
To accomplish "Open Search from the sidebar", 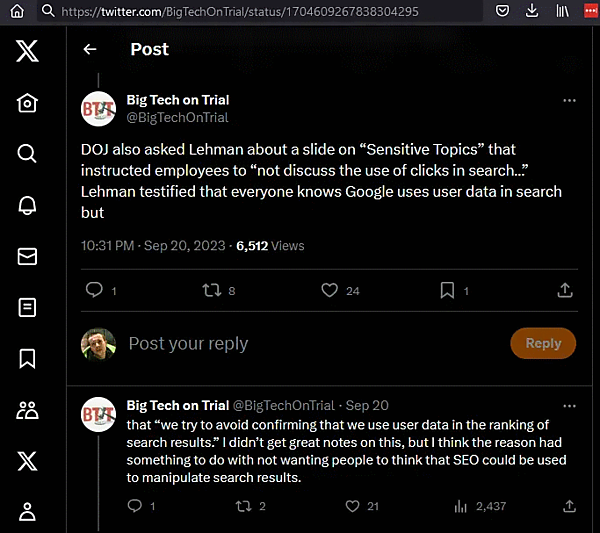I will click(x=27, y=153).
